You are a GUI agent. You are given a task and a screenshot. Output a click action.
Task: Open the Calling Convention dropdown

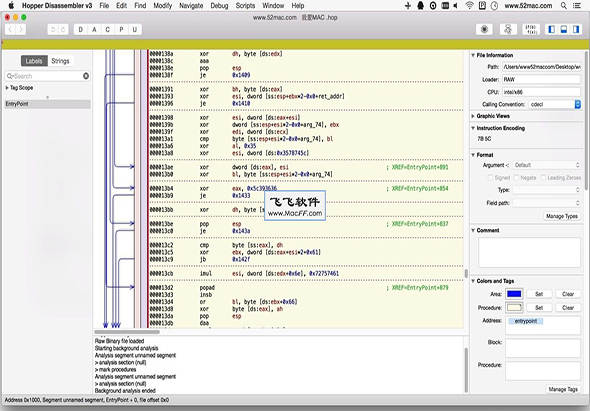[x=555, y=104]
